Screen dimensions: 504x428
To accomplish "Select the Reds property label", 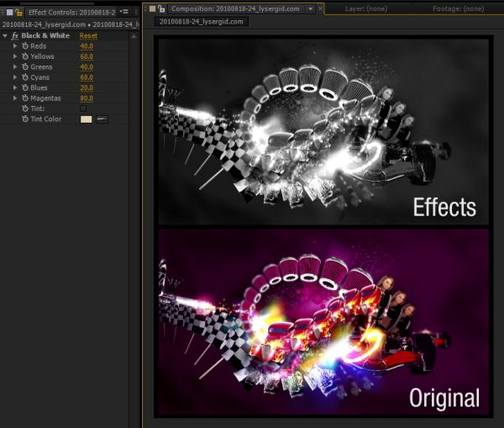I will [x=39, y=46].
